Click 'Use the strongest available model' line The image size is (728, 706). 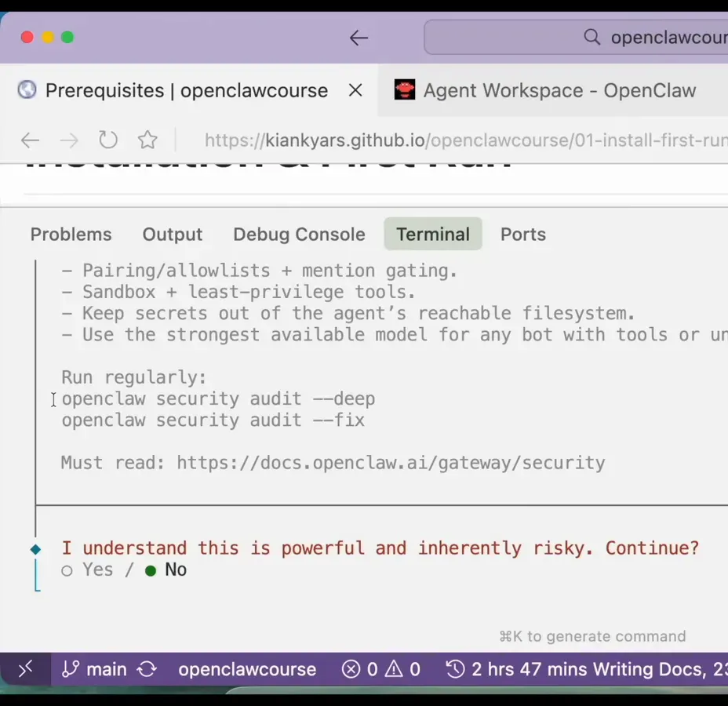pos(395,335)
